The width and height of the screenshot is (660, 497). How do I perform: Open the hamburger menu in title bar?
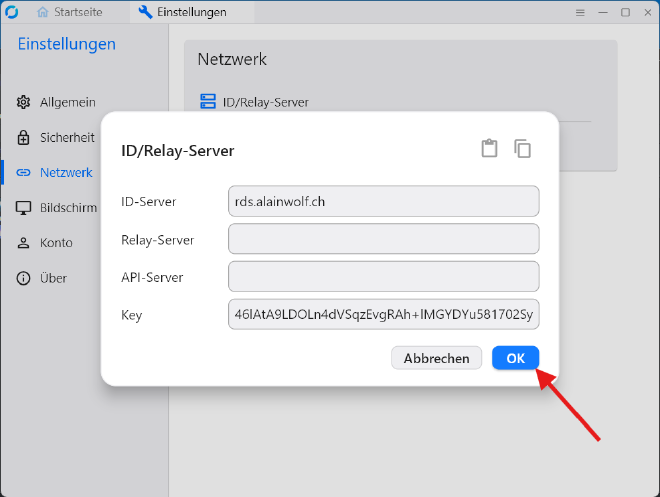point(580,12)
